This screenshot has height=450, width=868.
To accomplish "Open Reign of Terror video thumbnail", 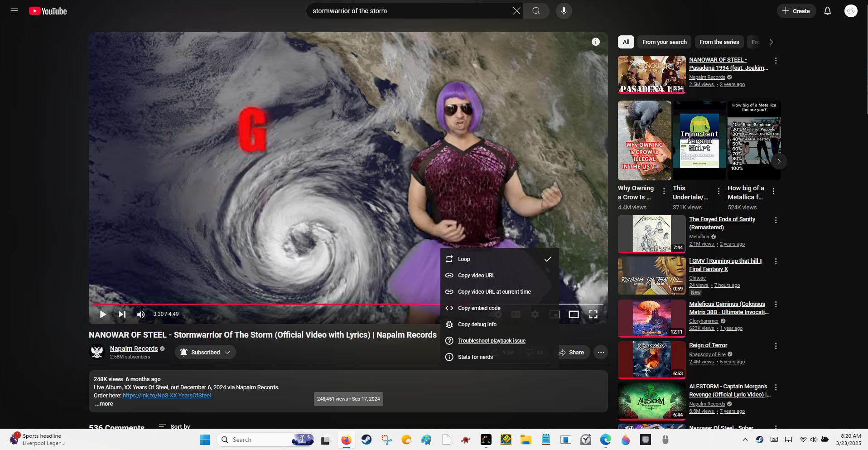I will coord(651,360).
